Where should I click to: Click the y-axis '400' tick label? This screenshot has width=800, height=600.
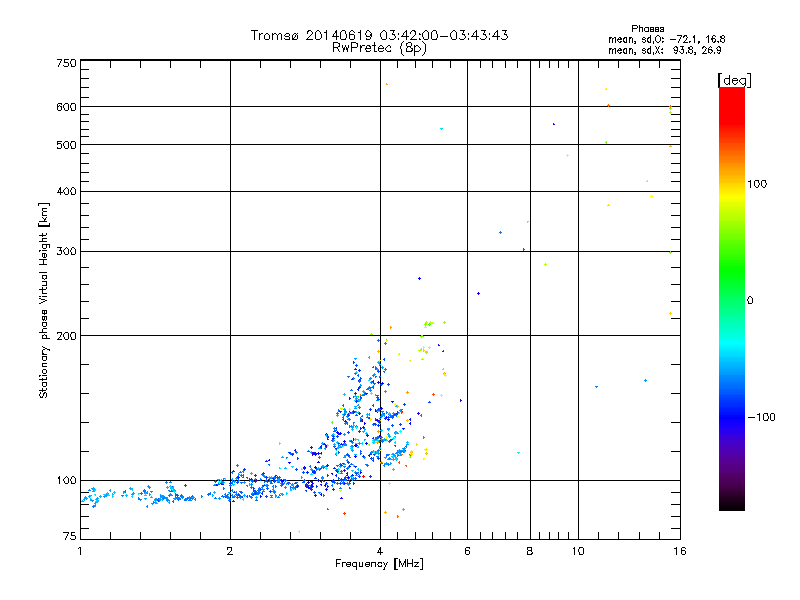66,191
